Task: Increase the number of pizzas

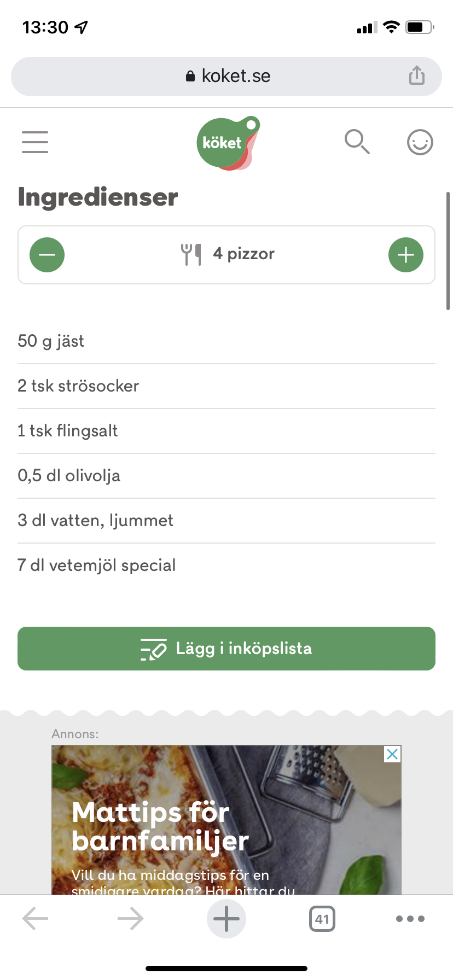Action: pyautogui.click(x=405, y=255)
